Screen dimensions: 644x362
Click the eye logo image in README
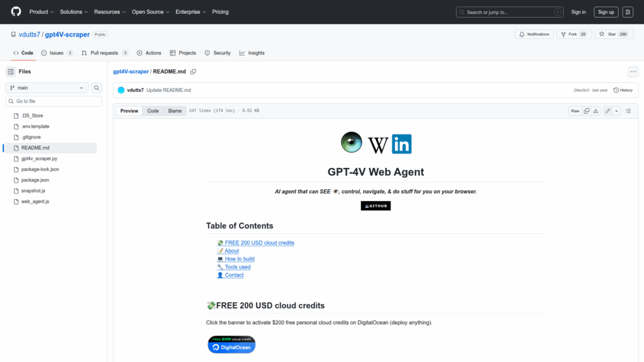point(352,143)
